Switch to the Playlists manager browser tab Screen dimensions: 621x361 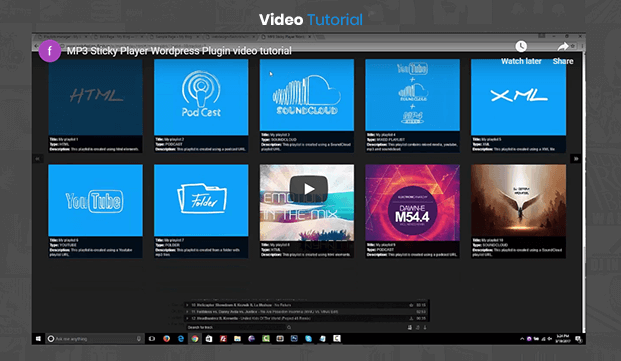tap(62, 36)
